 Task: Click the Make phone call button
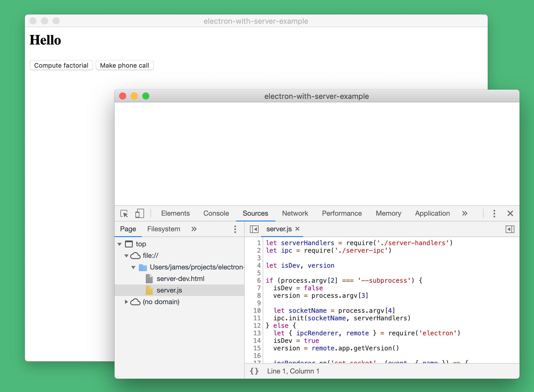(125, 65)
